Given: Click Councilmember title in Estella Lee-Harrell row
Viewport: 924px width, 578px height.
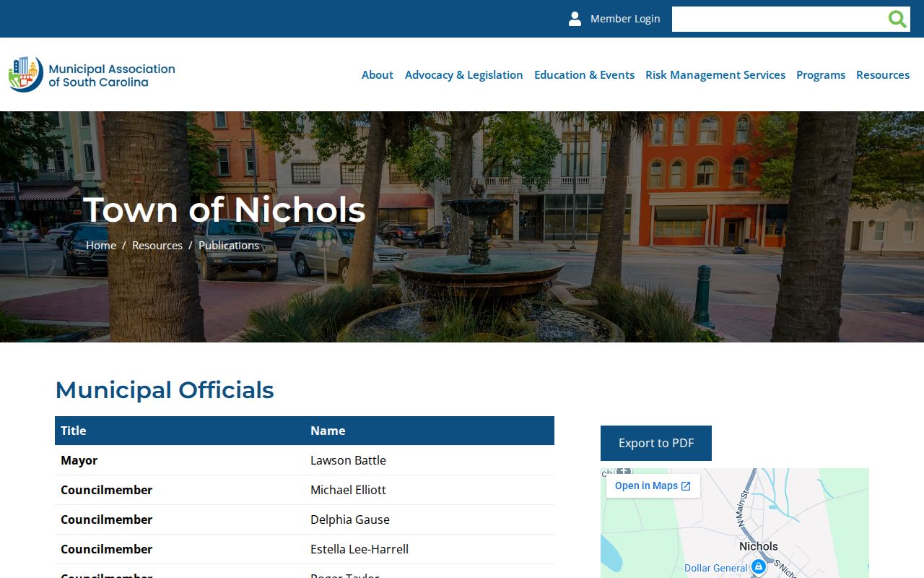Looking at the screenshot, I should point(106,549).
